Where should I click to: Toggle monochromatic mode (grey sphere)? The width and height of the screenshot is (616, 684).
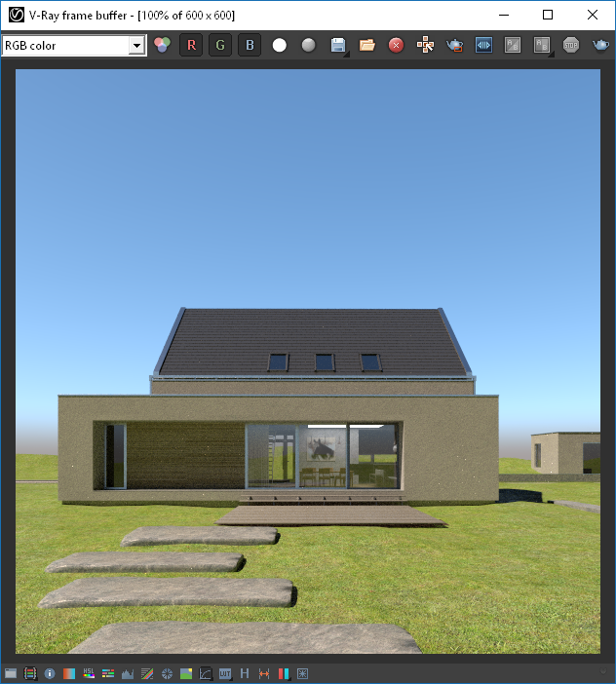pyautogui.click(x=308, y=46)
